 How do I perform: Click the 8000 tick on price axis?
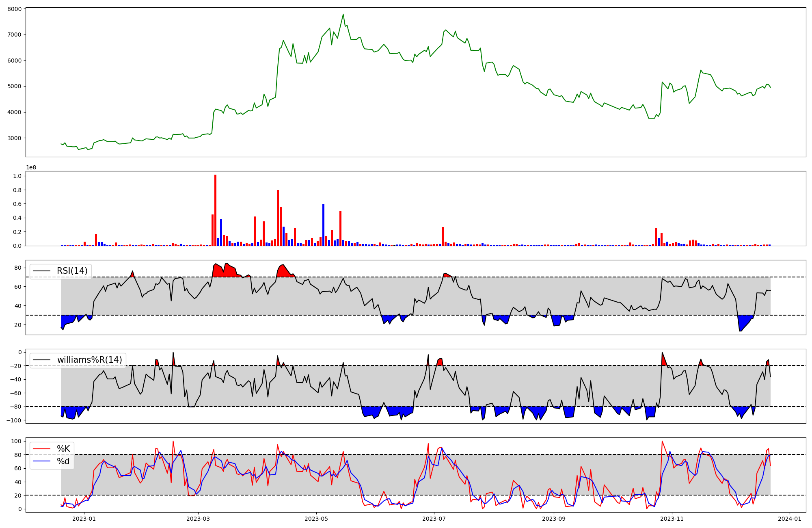coord(14,9)
